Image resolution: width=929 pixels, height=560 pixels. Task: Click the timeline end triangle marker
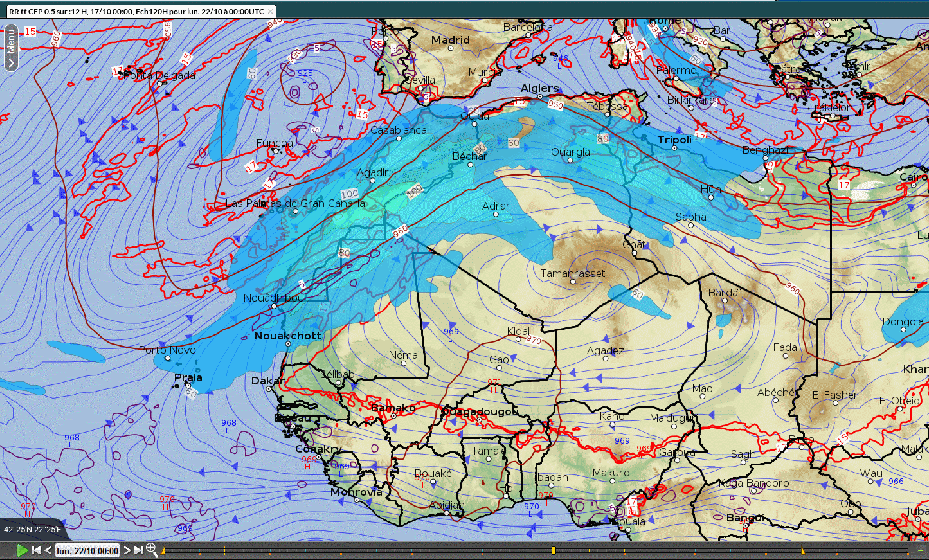click(x=802, y=551)
